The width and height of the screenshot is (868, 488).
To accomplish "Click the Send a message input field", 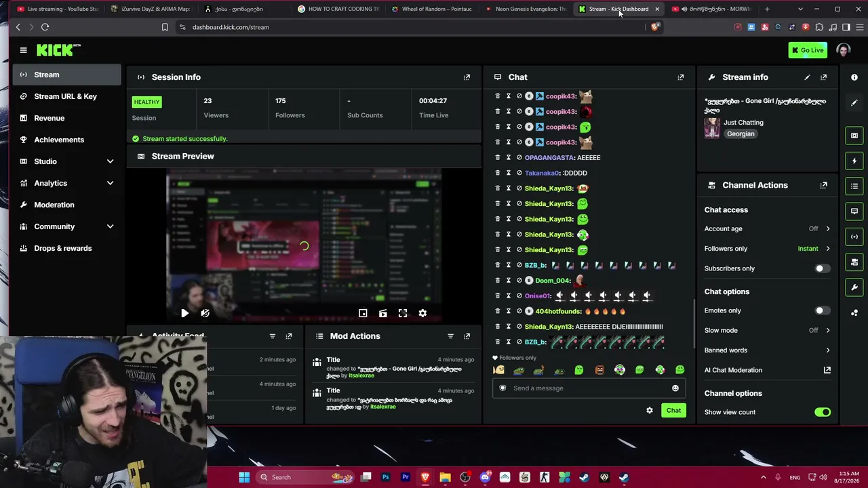I will pyautogui.click(x=588, y=388).
